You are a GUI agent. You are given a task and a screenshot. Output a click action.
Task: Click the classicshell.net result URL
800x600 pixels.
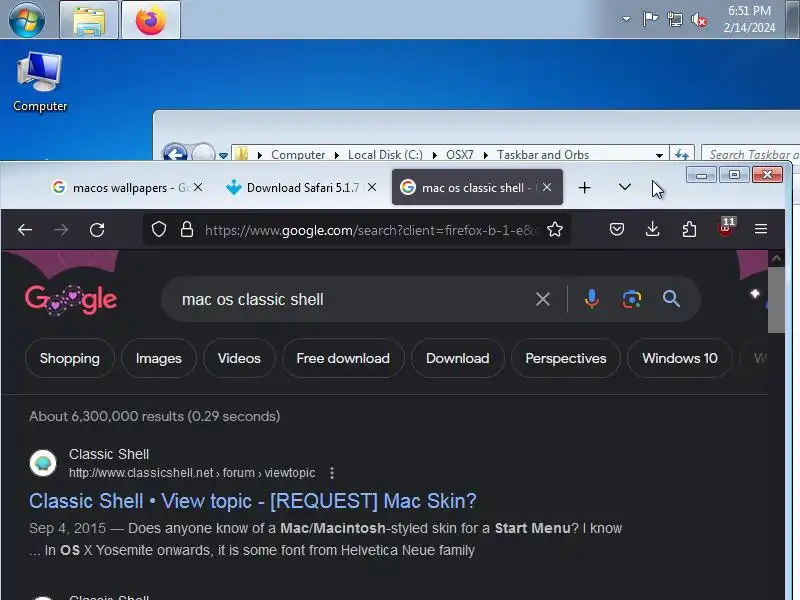tap(192, 473)
